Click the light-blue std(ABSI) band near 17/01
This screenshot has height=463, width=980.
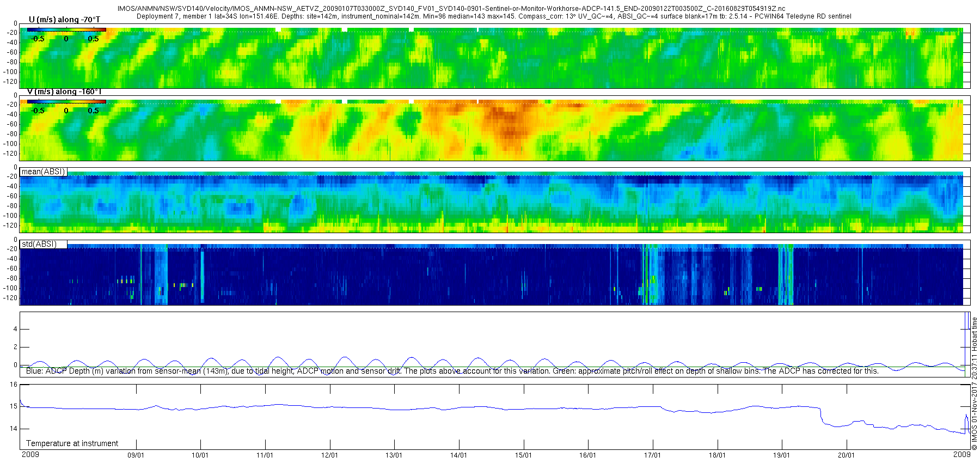(x=653, y=275)
